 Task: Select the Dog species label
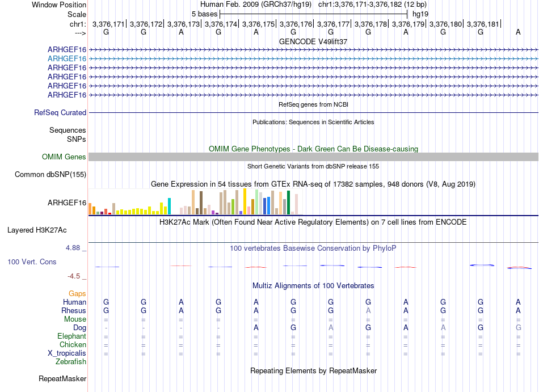pos(80,328)
